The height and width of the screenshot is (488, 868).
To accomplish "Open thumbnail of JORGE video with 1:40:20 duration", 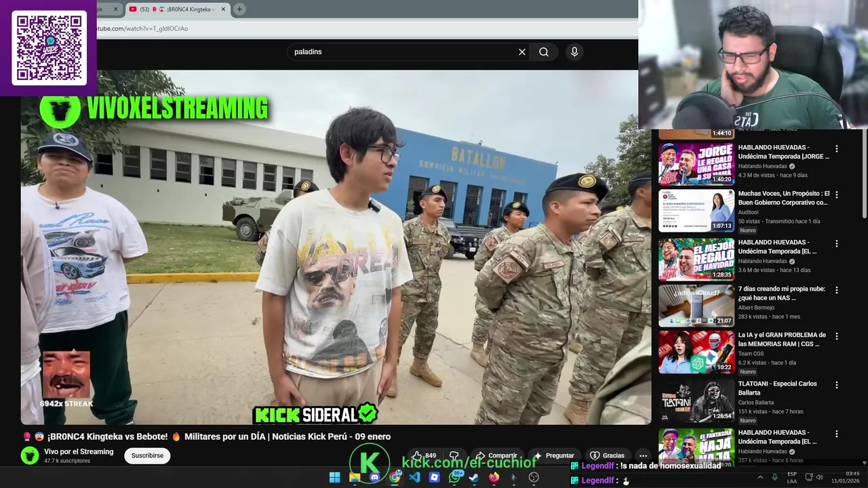I will [696, 163].
